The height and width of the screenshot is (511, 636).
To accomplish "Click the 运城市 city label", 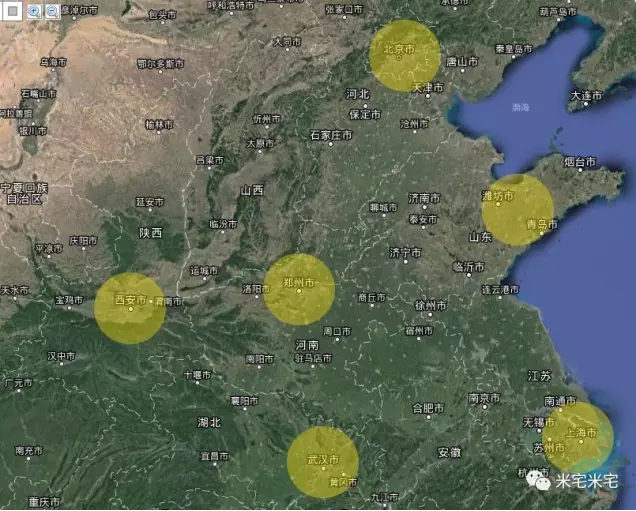I will click(204, 271).
